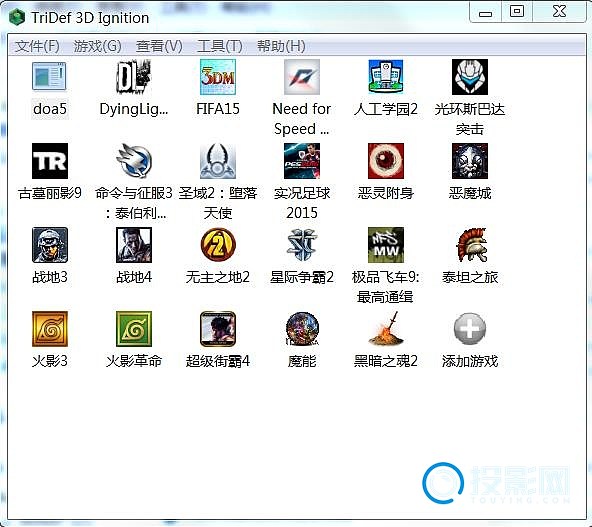
Task: Open the 战地3 soldier icon
Action: 49,245
